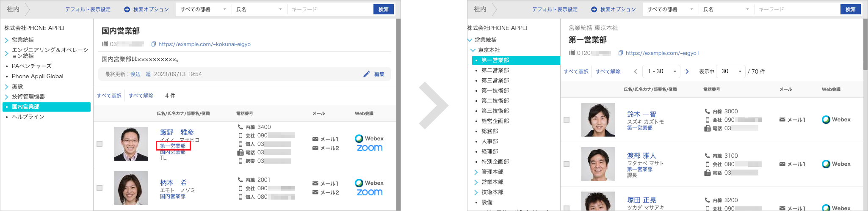868x211 pixels.
Task: Expand the 技術管理機器 tree node
Action: coord(6,97)
